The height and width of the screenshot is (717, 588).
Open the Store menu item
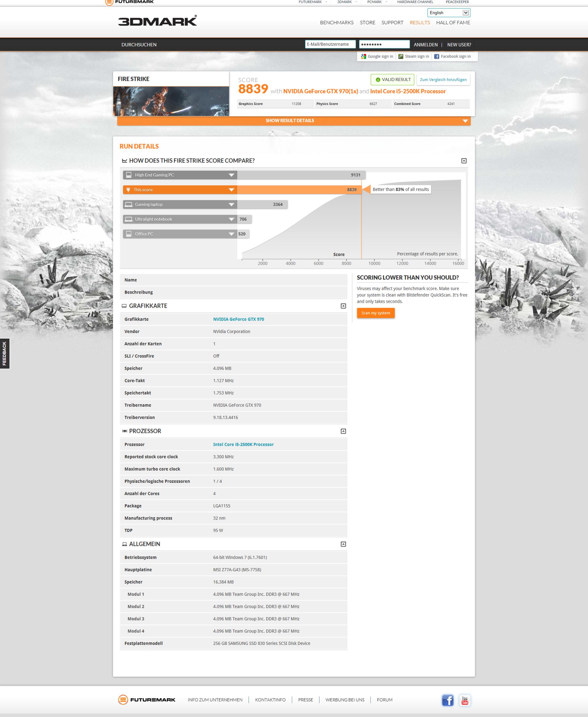click(x=368, y=23)
